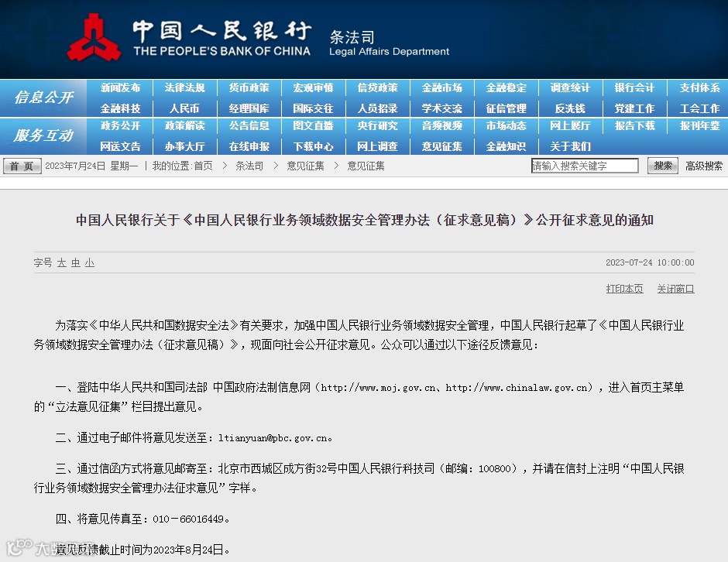Open 支付体系 menu item
This screenshot has height=562, width=728.
(699, 87)
